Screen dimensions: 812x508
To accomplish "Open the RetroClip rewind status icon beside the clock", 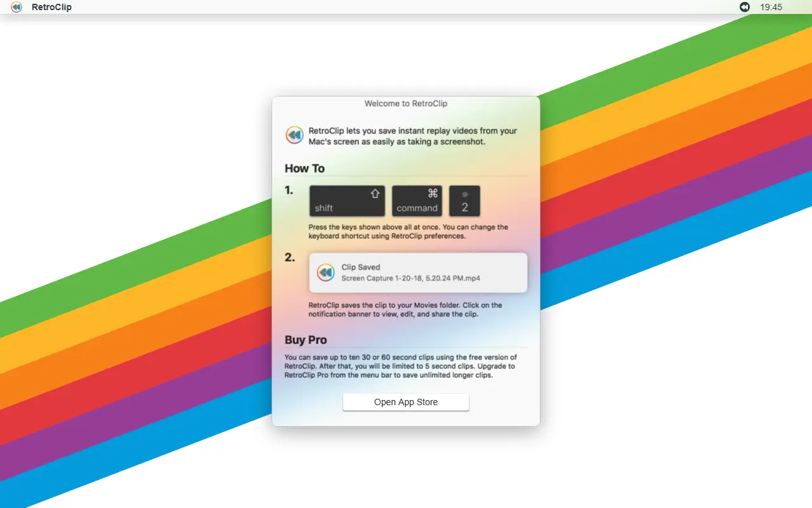I will (x=745, y=8).
